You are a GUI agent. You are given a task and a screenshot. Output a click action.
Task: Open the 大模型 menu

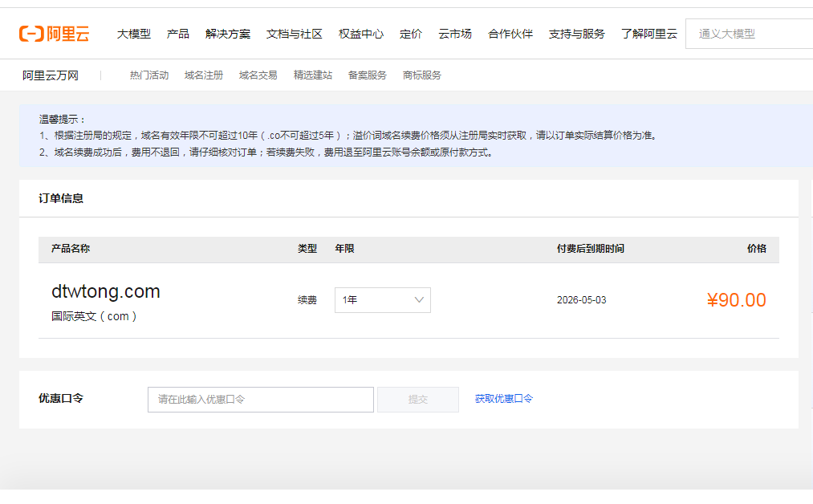click(134, 34)
